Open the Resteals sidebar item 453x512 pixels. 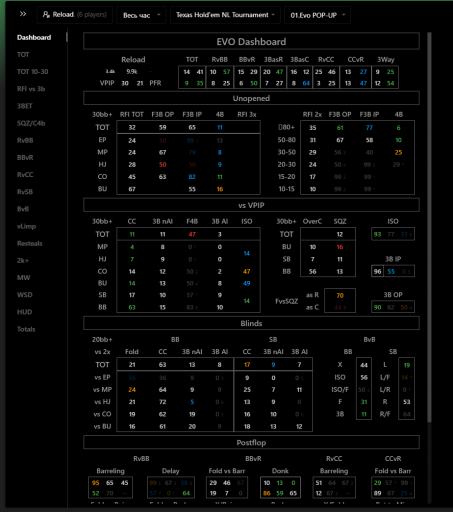pos(30,243)
